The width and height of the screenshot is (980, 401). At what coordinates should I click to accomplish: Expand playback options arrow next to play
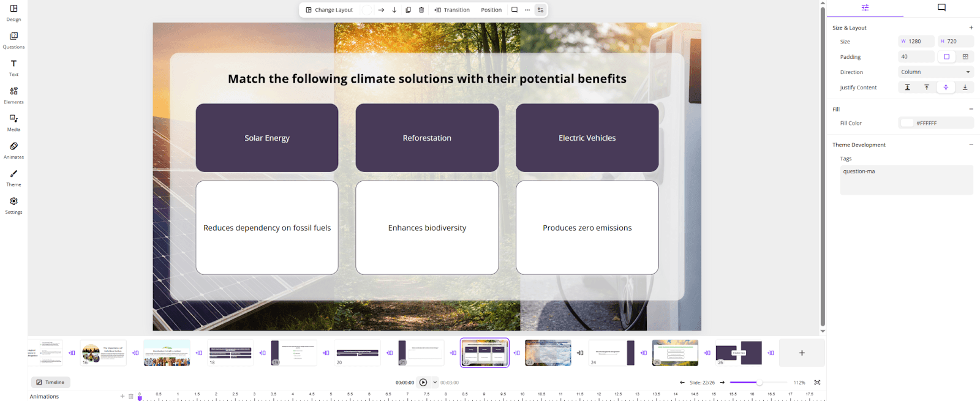pyautogui.click(x=435, y=383)
